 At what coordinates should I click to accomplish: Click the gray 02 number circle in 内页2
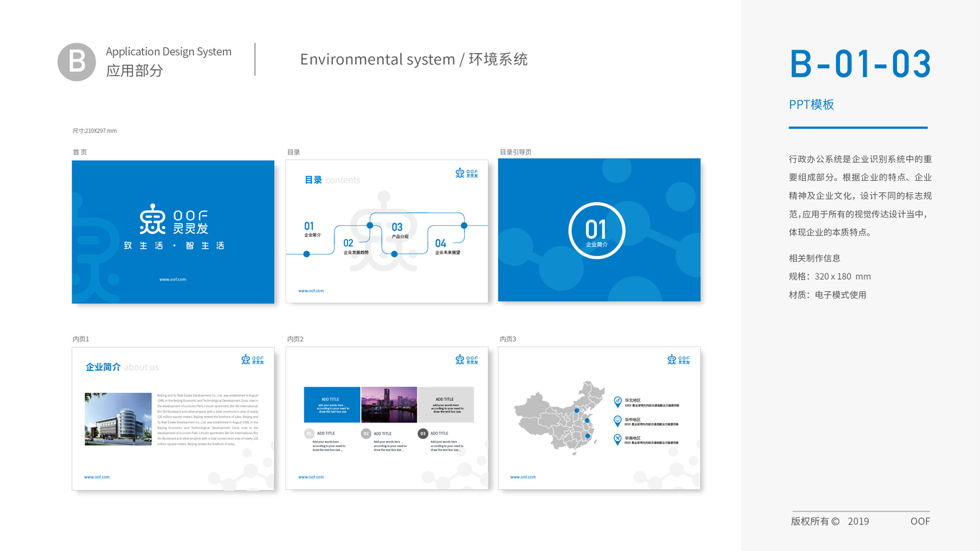point(366,433)
